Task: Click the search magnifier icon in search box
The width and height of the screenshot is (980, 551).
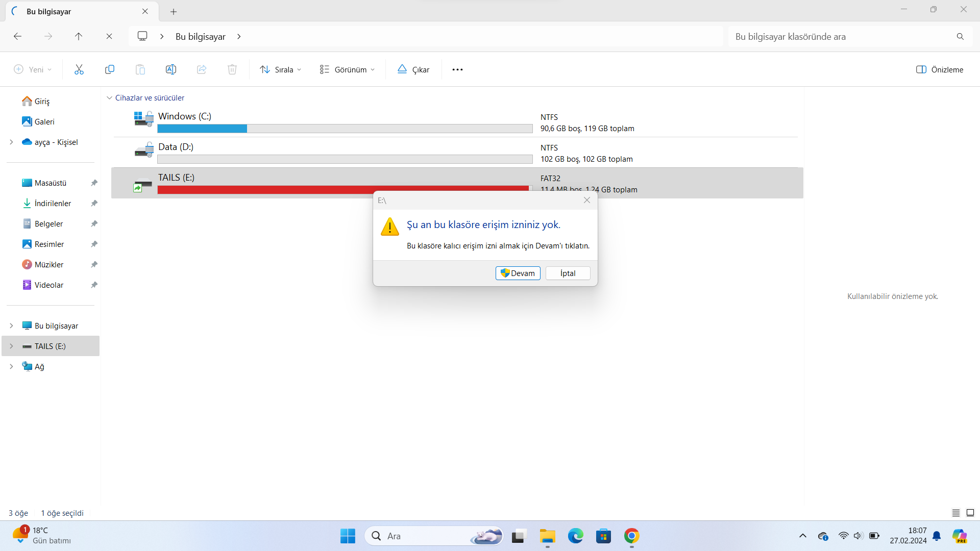Action: [960, 36]
